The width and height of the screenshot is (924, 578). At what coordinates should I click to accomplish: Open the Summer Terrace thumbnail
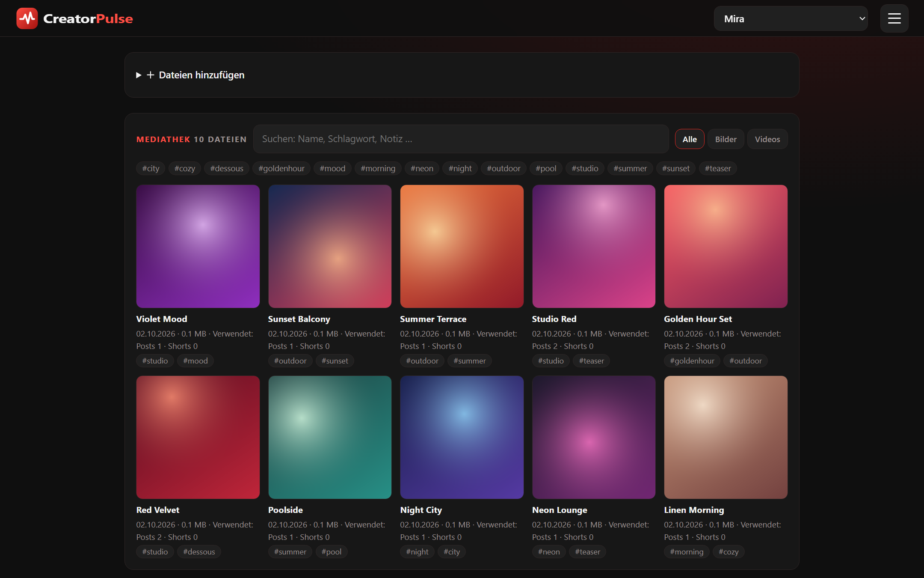coord(462,246)
